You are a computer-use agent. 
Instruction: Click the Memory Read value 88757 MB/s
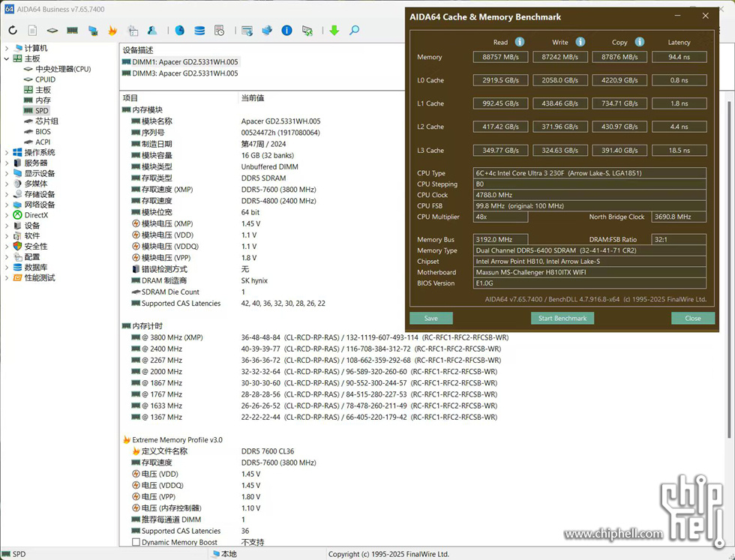[x=501, y=57]
